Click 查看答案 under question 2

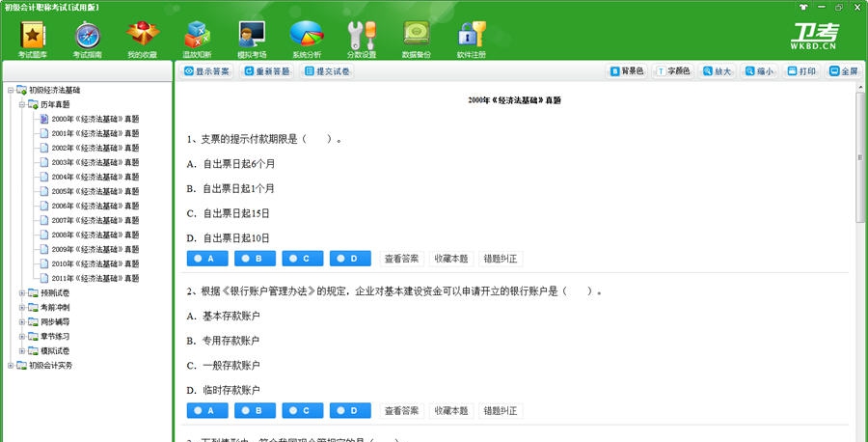(401, 411)
